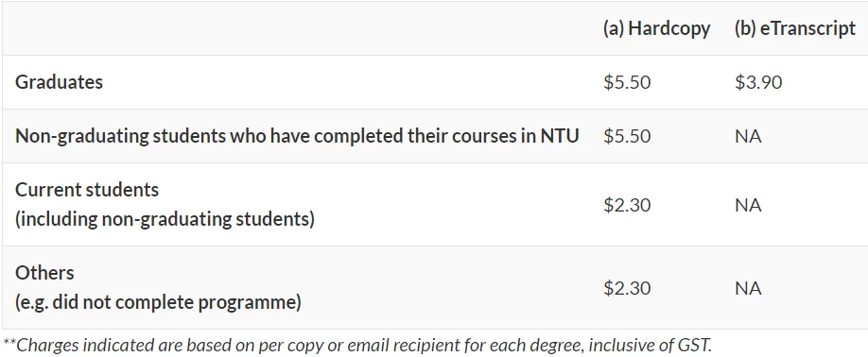
Task: Click the Non-graduating students hardcopy price $5.50
Action: [x=627, y=136]
